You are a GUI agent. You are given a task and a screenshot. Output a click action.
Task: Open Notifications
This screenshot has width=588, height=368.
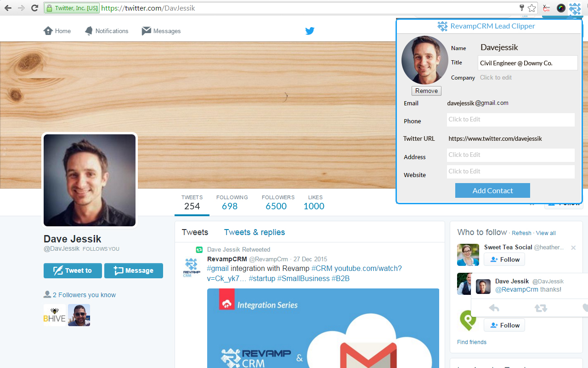coord(107,31)
